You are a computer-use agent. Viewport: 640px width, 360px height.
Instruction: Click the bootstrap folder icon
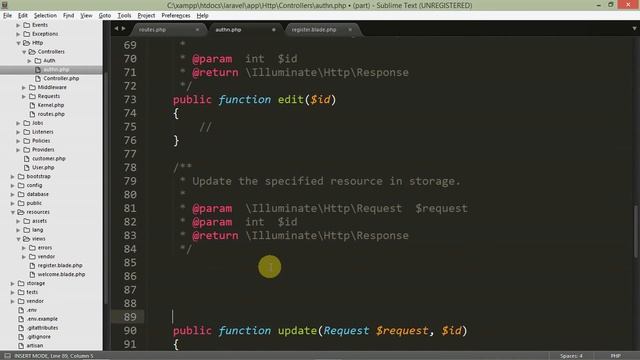point(21,177)
